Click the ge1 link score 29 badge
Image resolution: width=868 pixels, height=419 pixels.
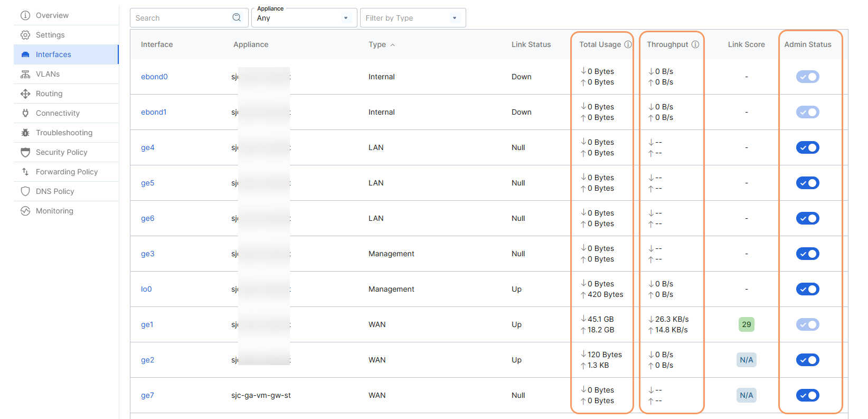pyautogui.click(x=746, y=324)
